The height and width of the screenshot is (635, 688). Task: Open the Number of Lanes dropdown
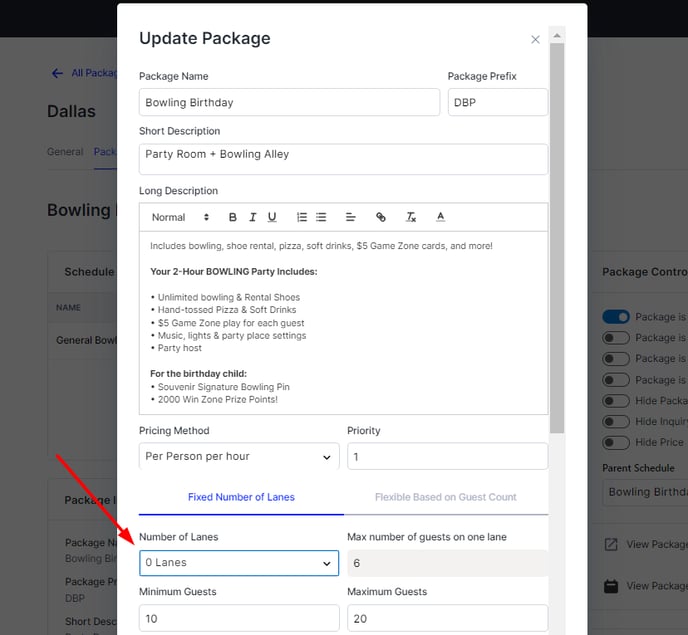point(239,563)
